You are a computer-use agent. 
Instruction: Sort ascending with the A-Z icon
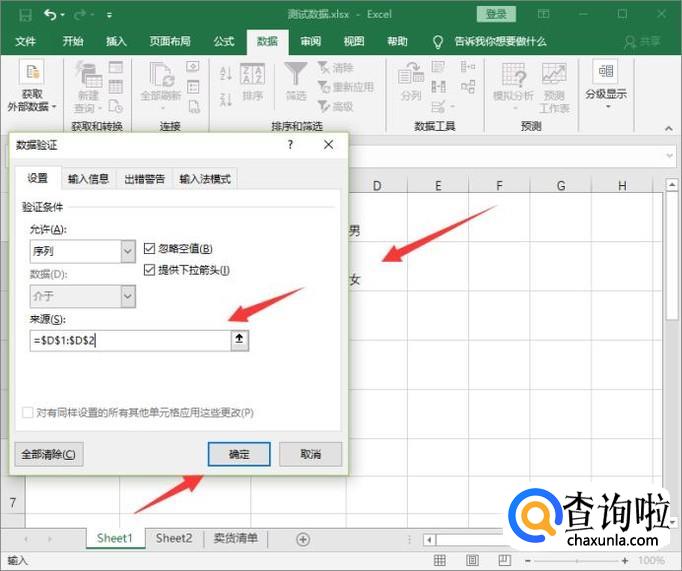[226, 73]
